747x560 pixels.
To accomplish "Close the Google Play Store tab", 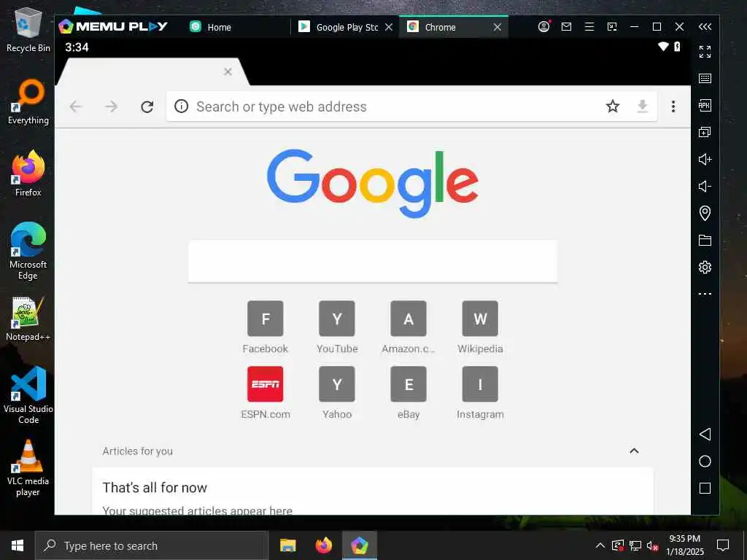I will [x=389, y=27].
